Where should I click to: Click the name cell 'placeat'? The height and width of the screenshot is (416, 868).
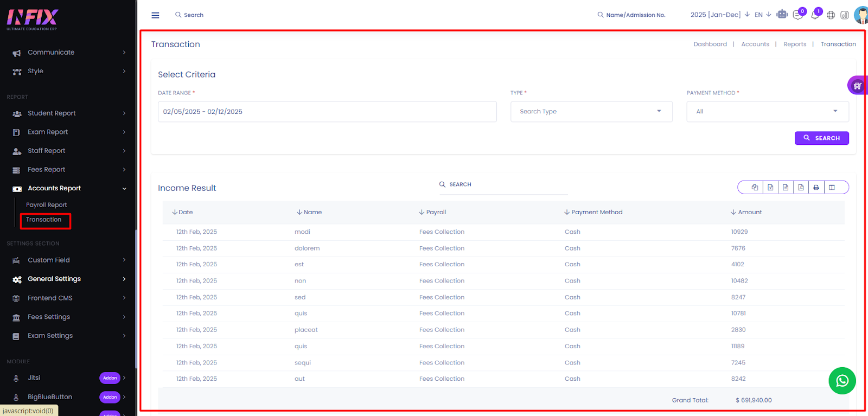tap(306, 330)
